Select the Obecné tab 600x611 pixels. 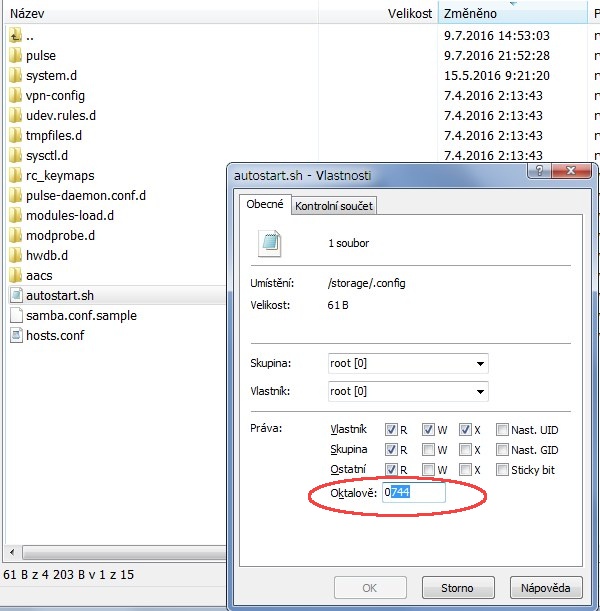[265, 204]
